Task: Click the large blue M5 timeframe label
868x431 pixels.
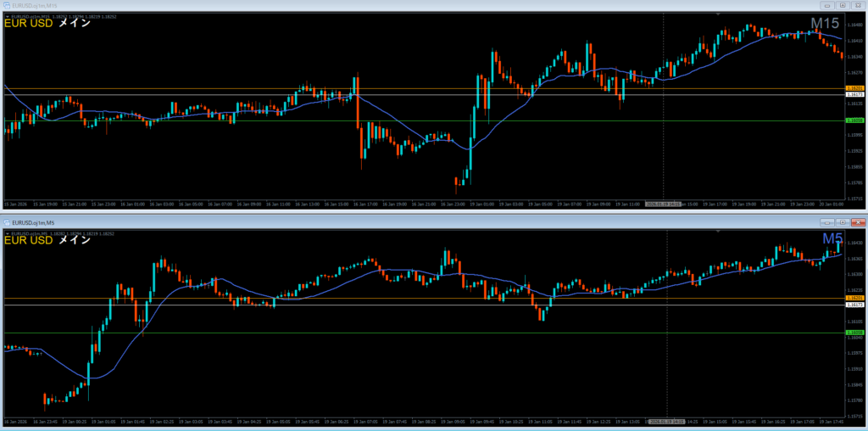Action: point(832,238)
